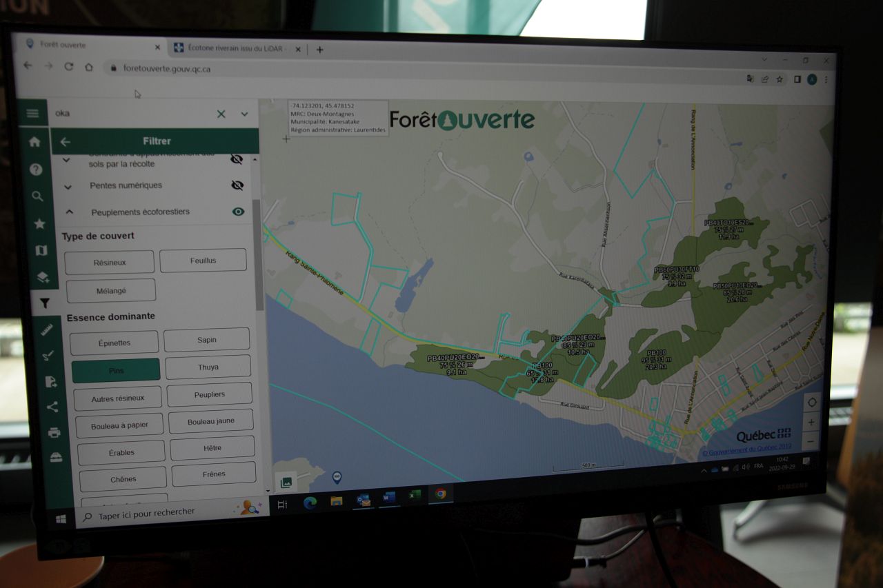Open the help question-mark icon

[x=36, y=169]
